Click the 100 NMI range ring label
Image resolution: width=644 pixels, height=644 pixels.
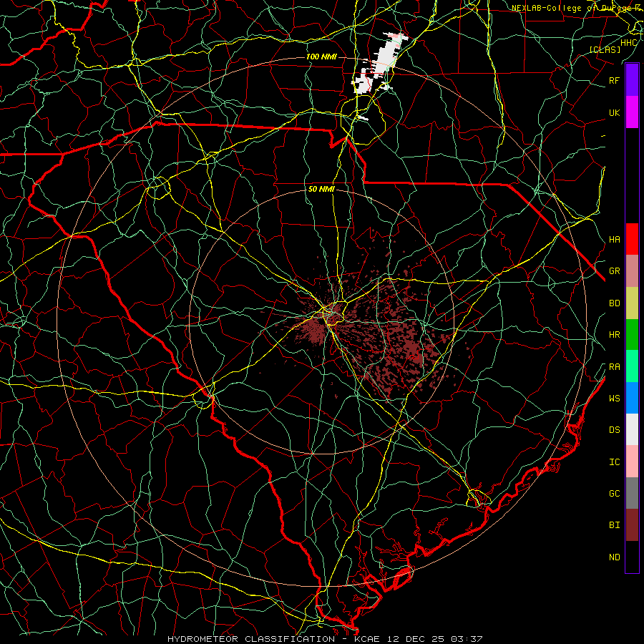click(321, 57)
